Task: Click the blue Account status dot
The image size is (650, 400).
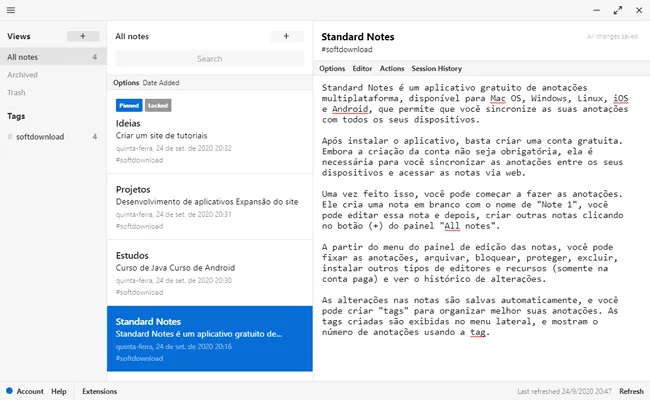Action: [10, 390]
